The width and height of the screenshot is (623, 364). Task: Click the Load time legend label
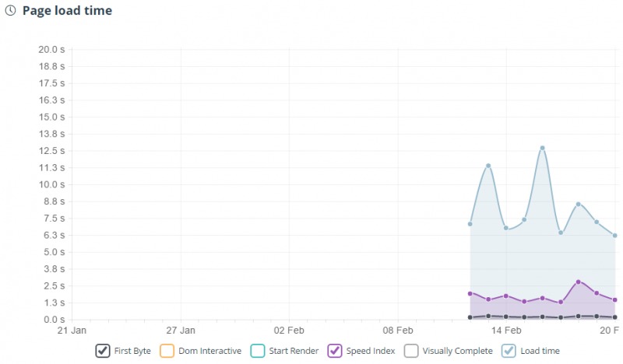(x=540, y=351)
